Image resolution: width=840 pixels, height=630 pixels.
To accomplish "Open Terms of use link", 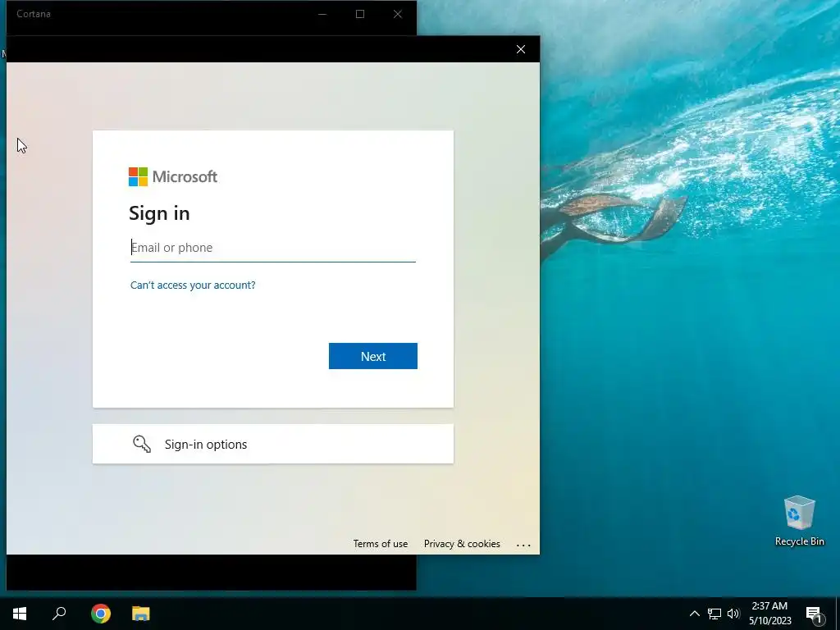I will 381,544.
